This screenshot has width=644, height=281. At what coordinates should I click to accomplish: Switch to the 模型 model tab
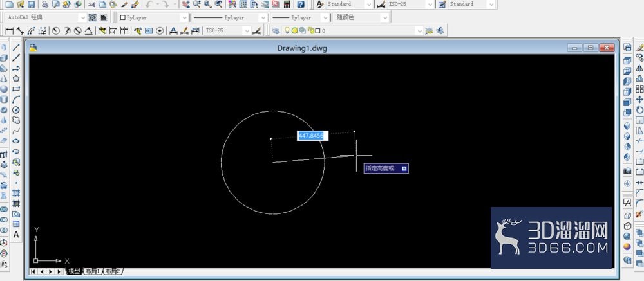tap(74, 271)
